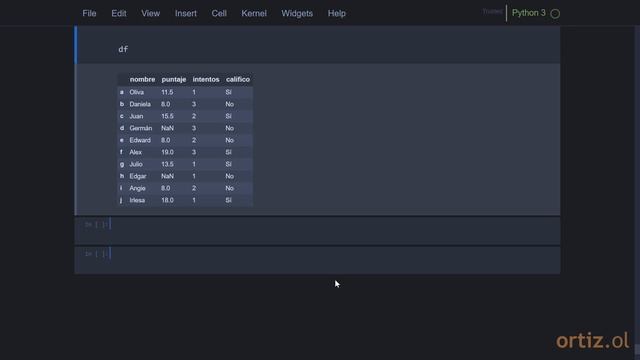The image size is (640, 360).
Task: Click the califico value in Juan's row
Action: pos(229,116)
